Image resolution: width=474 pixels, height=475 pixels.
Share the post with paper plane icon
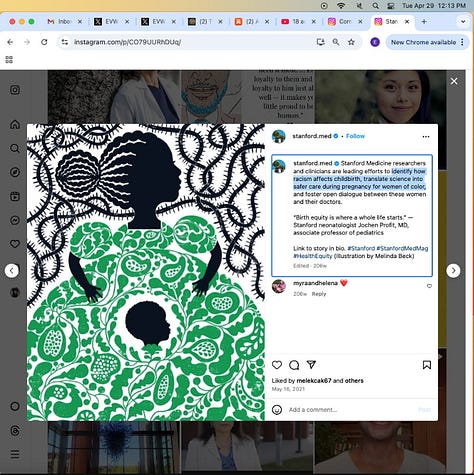tap(311, 365)
